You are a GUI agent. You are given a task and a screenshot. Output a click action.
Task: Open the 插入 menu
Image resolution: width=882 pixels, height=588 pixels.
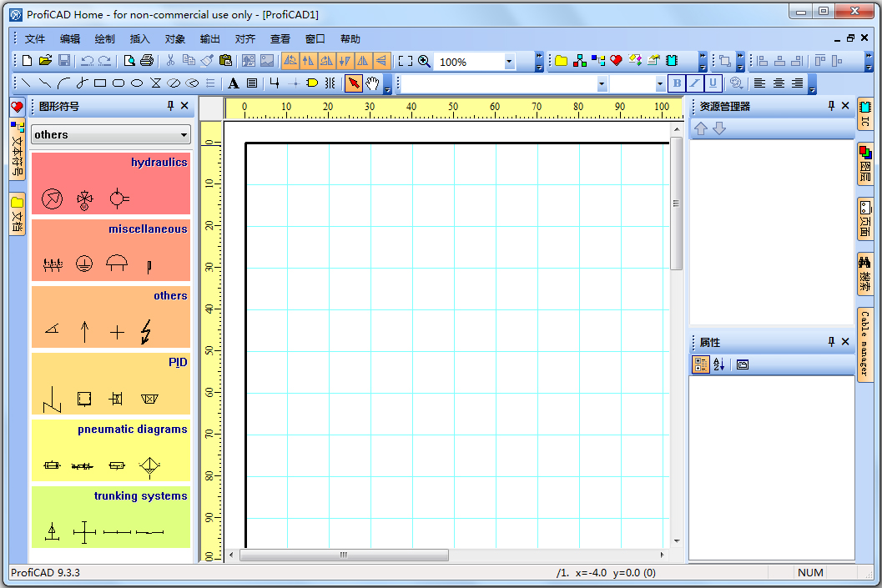139,39
